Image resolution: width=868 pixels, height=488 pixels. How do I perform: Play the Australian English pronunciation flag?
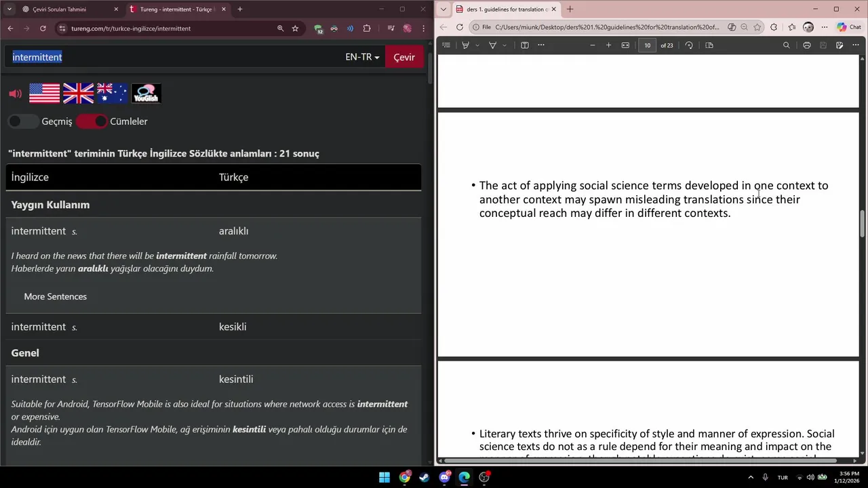tap(112, 94)
